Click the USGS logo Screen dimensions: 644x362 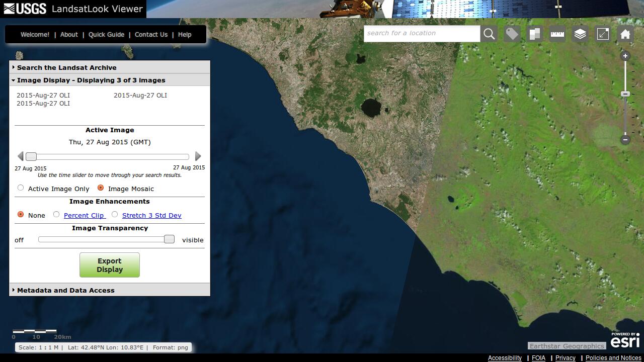pos(25,9)
